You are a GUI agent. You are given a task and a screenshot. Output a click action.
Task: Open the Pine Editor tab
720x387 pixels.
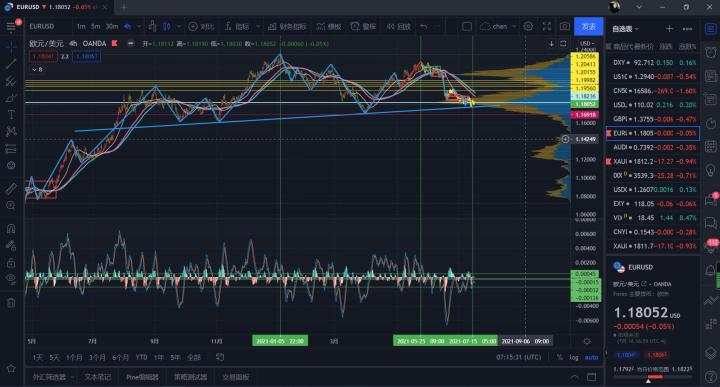coord(142,377)
